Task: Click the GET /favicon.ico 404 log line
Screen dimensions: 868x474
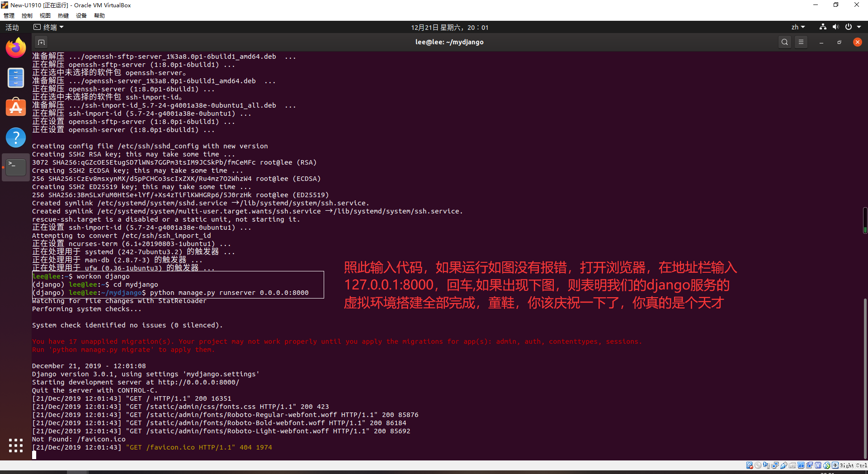Action: click(152, 447)
